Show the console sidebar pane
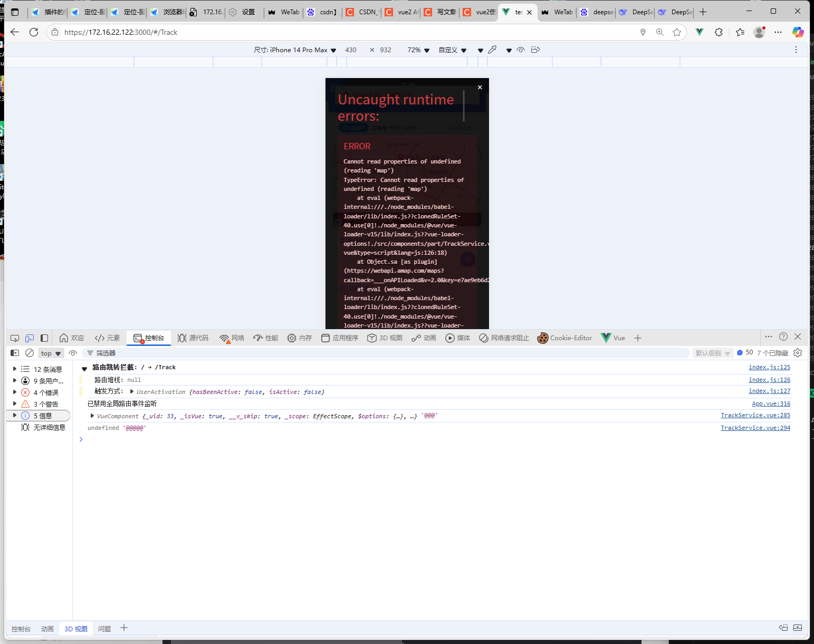The height and width of the screenshot is (644, 814). click(x=14, y=353)
